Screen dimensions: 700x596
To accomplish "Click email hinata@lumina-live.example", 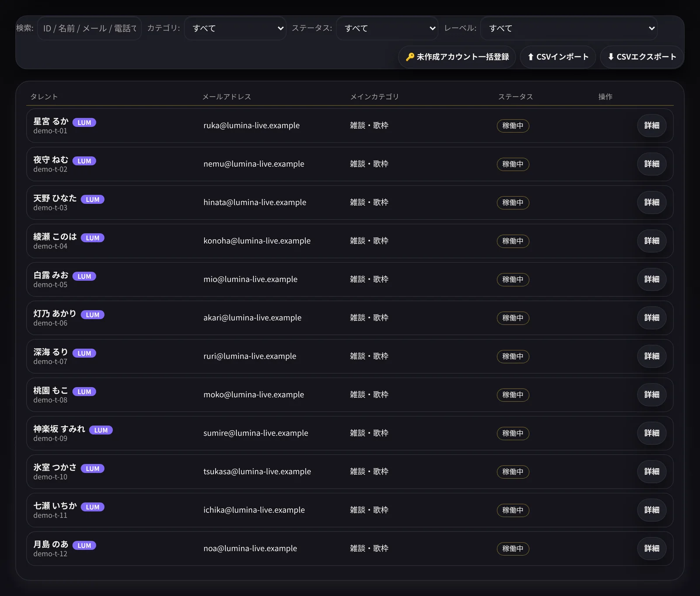I will tap(255, 202).
